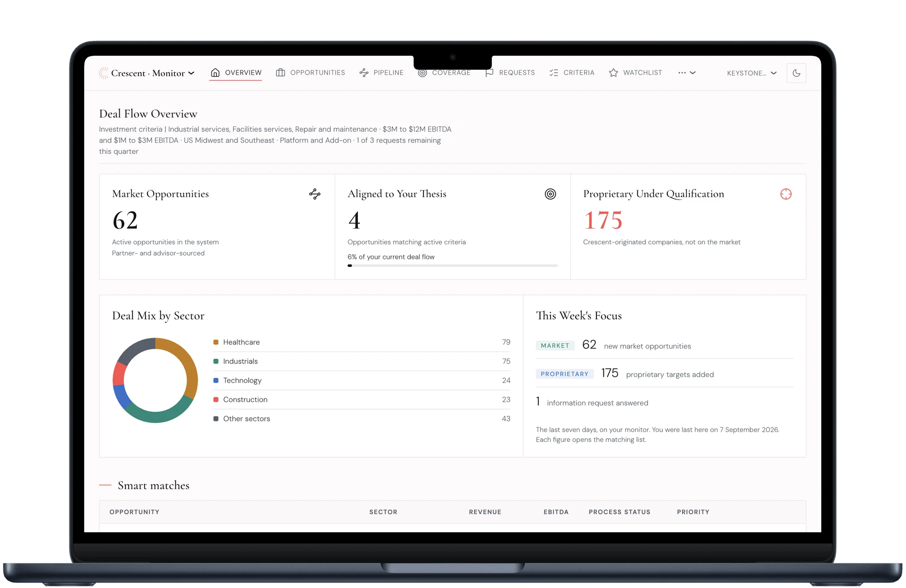Click the PROPRIETARY tag badge
The image size is (906, 588).
point(564,374)
